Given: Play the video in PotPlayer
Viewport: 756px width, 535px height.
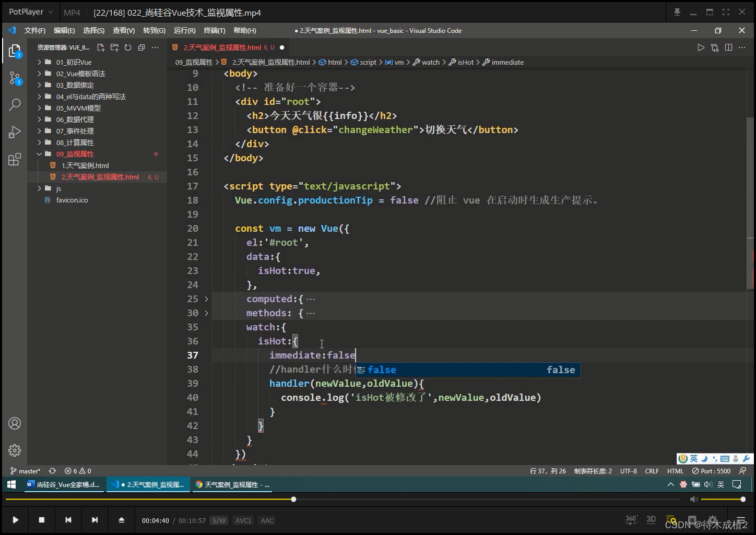Looking at the screenshot, I should coord(16,520).
